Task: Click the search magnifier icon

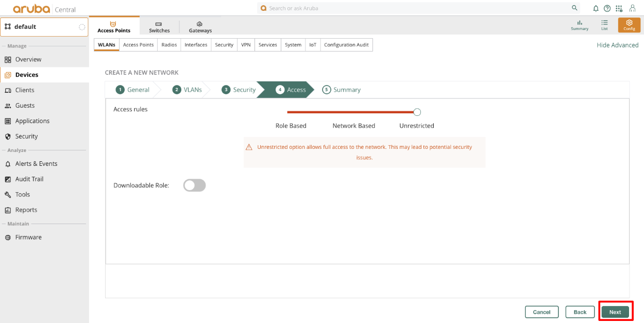Action: pyautogui.click(x=574, y=8)
